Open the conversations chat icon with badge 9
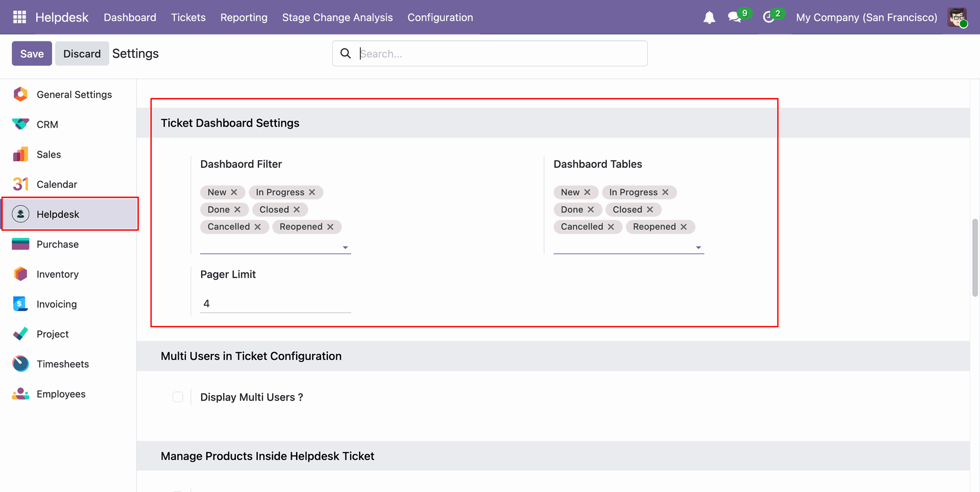 (735, 17)
